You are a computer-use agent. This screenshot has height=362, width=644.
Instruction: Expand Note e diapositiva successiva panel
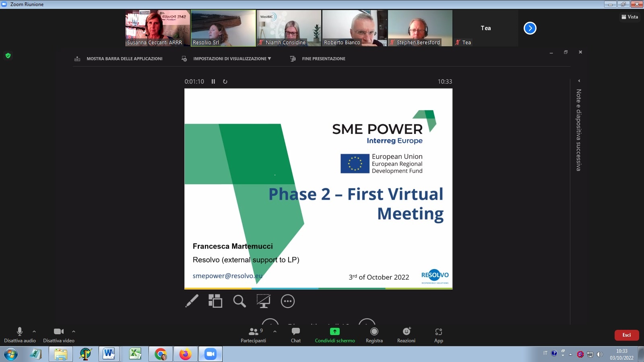[x=579, y=81]
